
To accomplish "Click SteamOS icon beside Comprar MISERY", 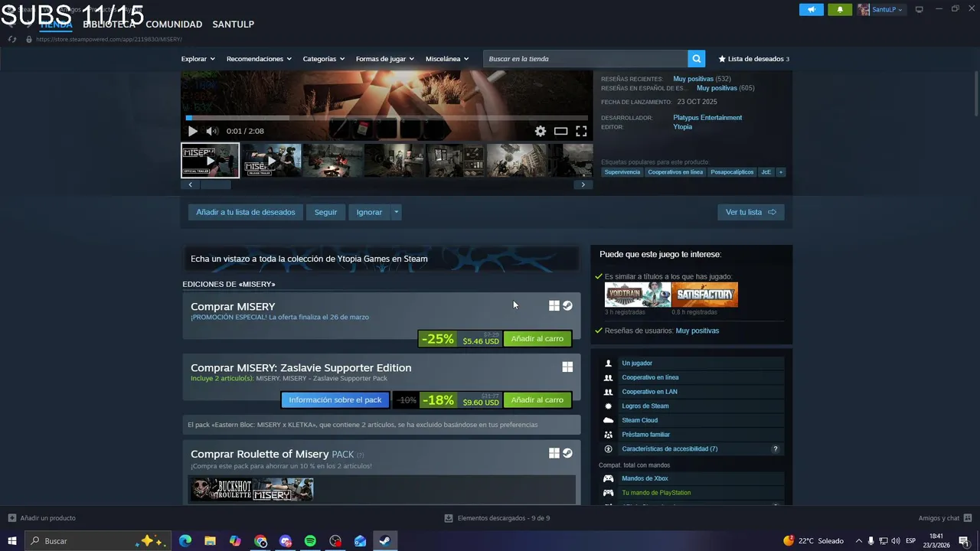I will click(x=567, y=306).
